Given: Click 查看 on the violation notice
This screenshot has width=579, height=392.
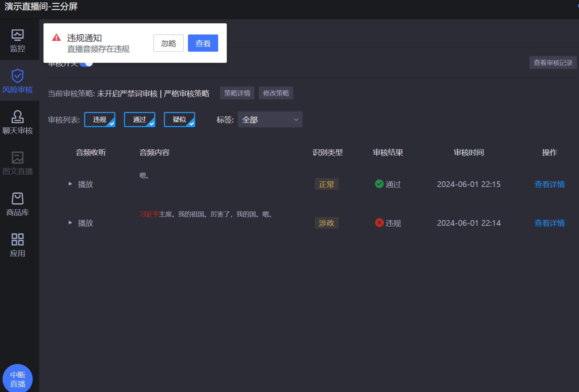Looking at the screenshot, I should 203,43.
